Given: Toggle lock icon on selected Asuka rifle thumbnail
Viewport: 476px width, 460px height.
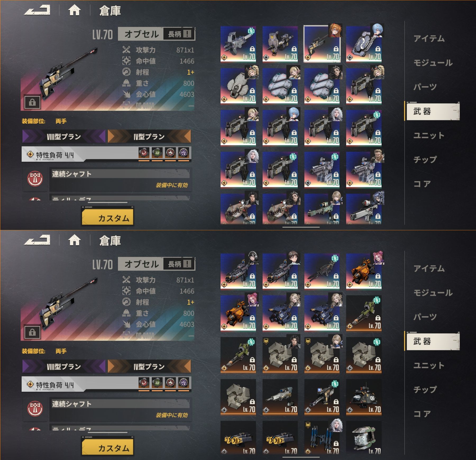Looking at the screenshot, I should pyautogui.click(x=336, y=49).
